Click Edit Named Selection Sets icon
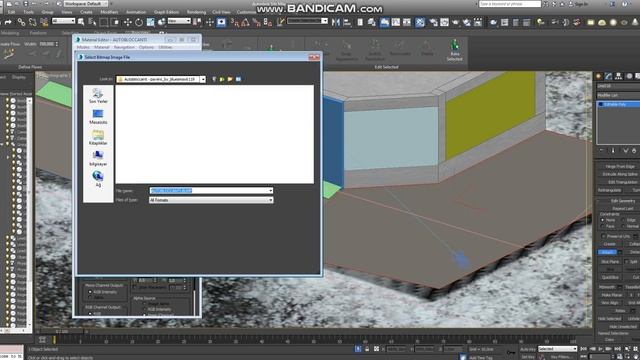The width and height of the screenshot is (640, 360). 281,22
